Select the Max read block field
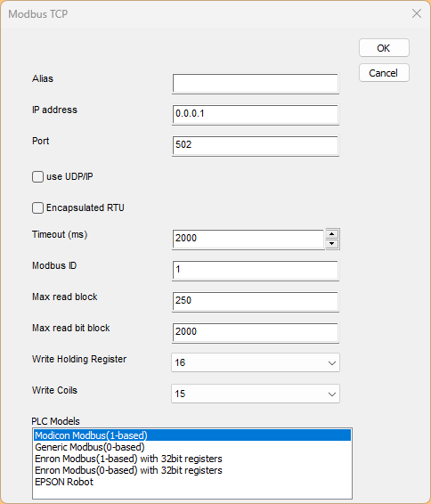This screenshot has width=431, height=504. pyautogui.click(x=256, y=302)
